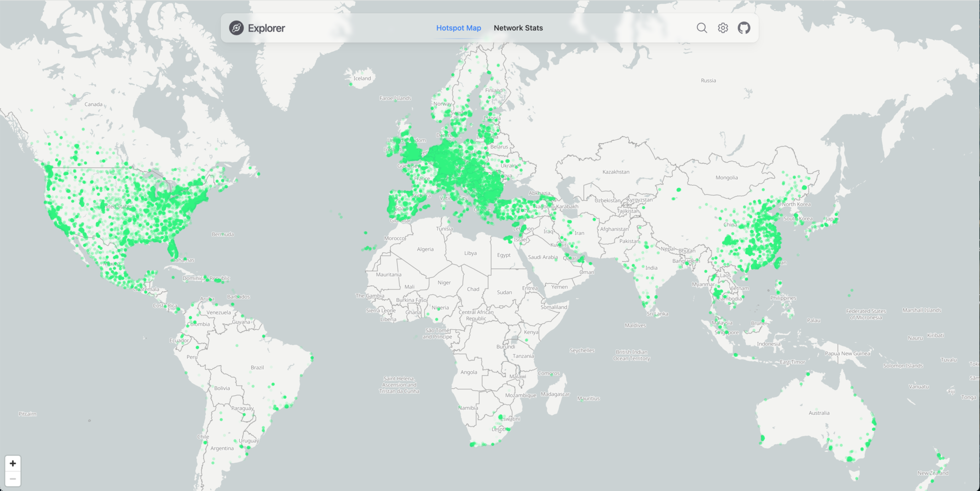Image resolution: width=980 pixels, height=491 pixels.
Task: Open the Network Stats tab
Action: coord(518,28)
